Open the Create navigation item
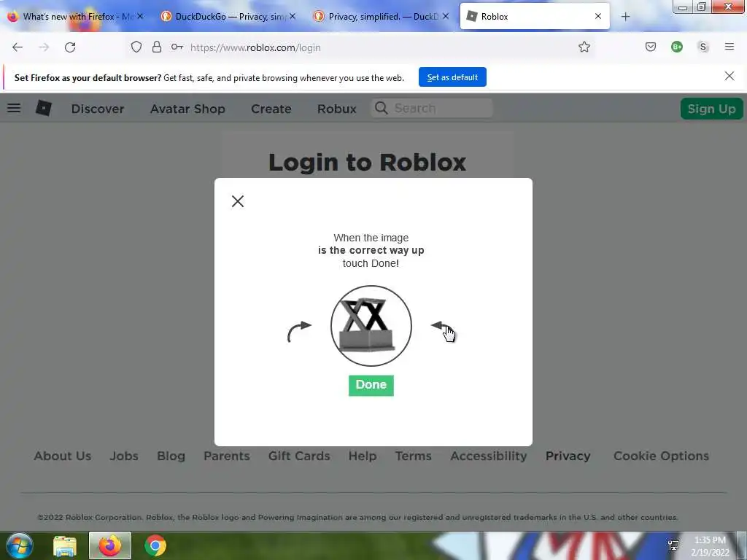747x560 pixels. pyautogui.click(x=271, y=109)
